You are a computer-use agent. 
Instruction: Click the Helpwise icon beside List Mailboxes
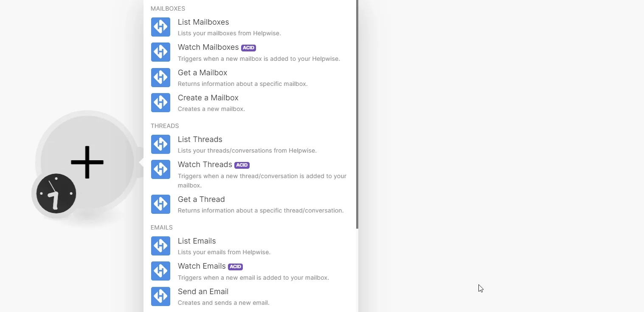160,27
